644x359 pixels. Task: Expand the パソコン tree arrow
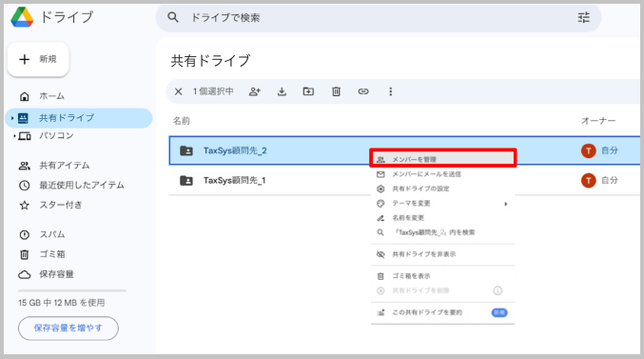click(x=14, y=136)
